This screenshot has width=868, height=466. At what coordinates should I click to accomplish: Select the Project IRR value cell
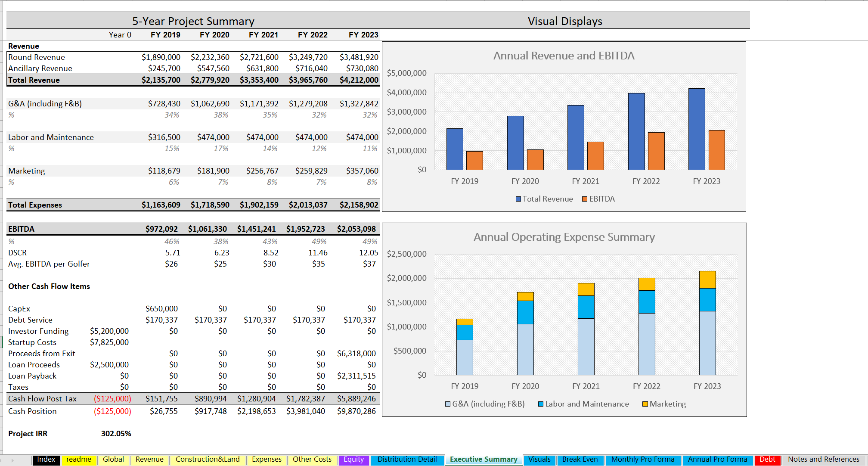click(116, 434)
